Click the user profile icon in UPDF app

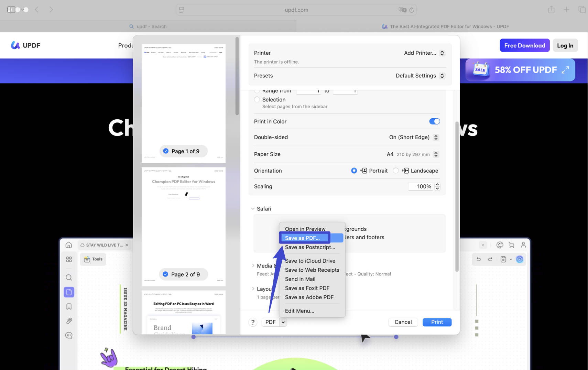(x=523, y=245)
